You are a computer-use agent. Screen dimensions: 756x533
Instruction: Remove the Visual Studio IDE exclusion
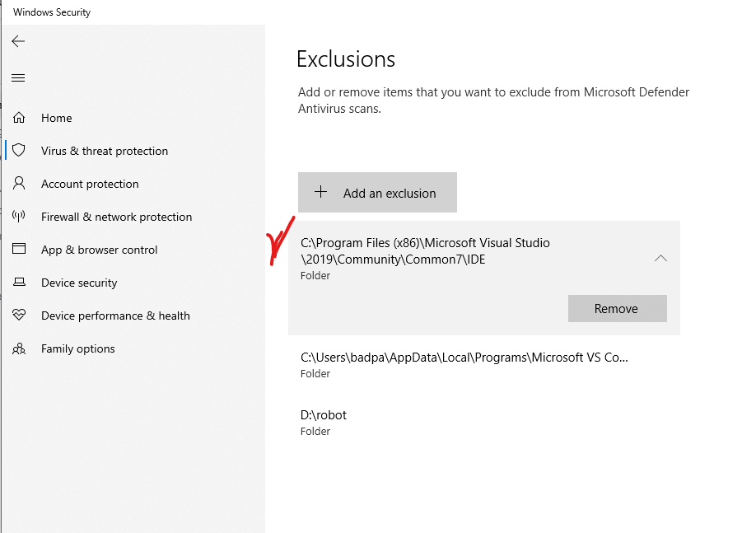(x=617, y=309)
